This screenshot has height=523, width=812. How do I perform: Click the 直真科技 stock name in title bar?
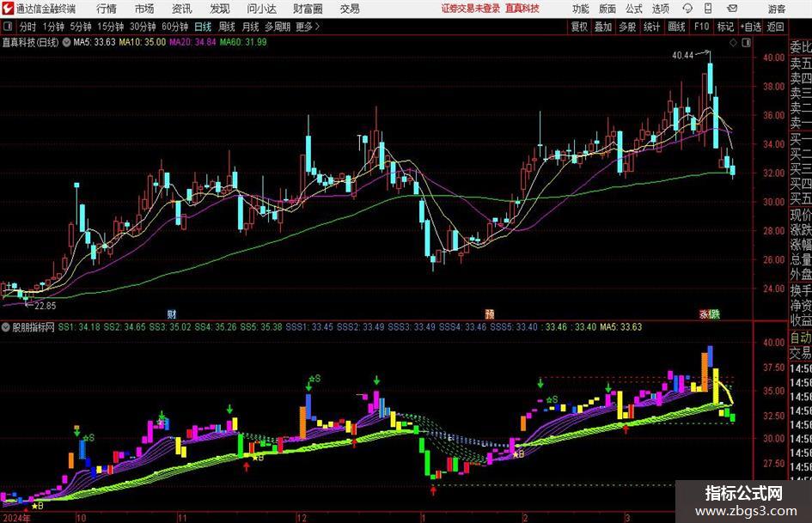point(522,9)
